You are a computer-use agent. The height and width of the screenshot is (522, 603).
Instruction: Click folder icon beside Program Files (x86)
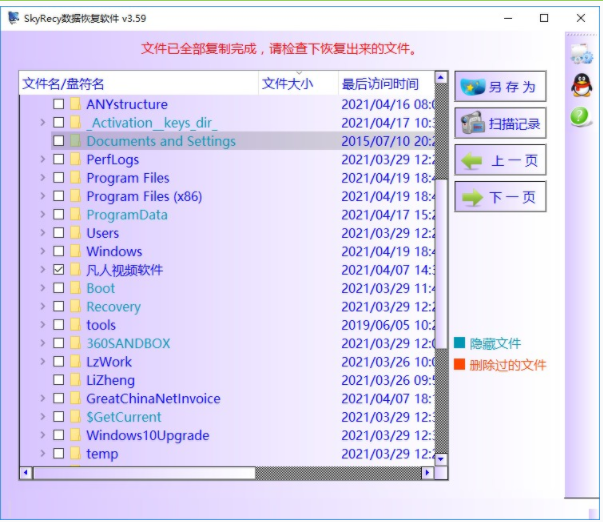[75, 196]
